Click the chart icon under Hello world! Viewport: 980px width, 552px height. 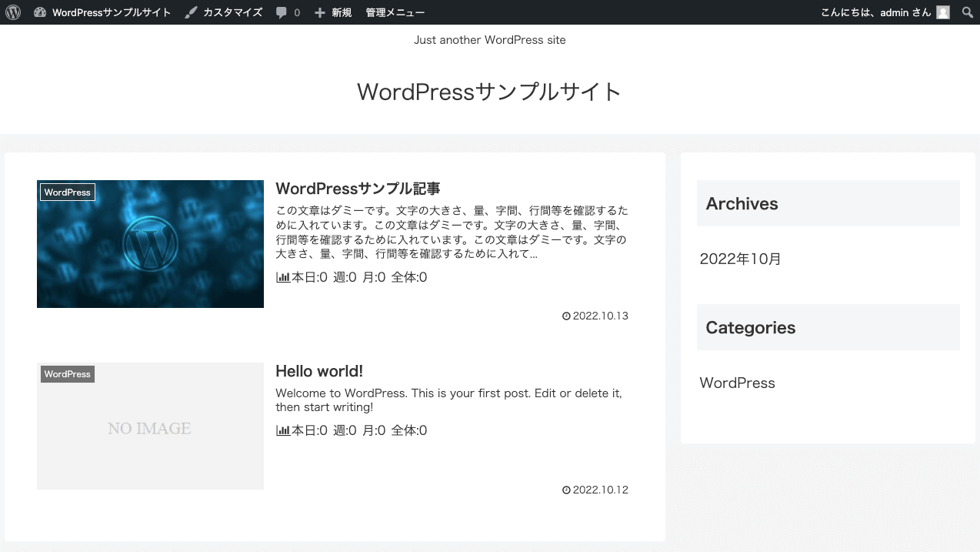point(282,430)
